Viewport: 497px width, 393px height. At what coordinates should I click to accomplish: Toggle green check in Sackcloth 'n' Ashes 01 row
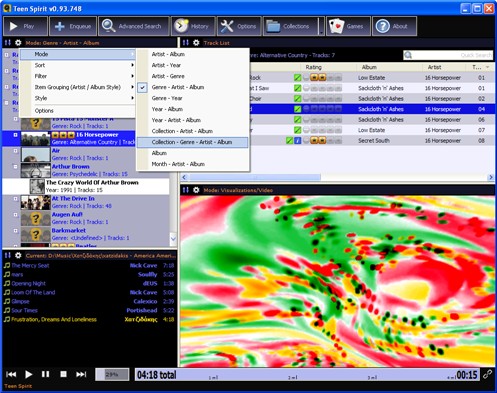[x=297, y=88]
